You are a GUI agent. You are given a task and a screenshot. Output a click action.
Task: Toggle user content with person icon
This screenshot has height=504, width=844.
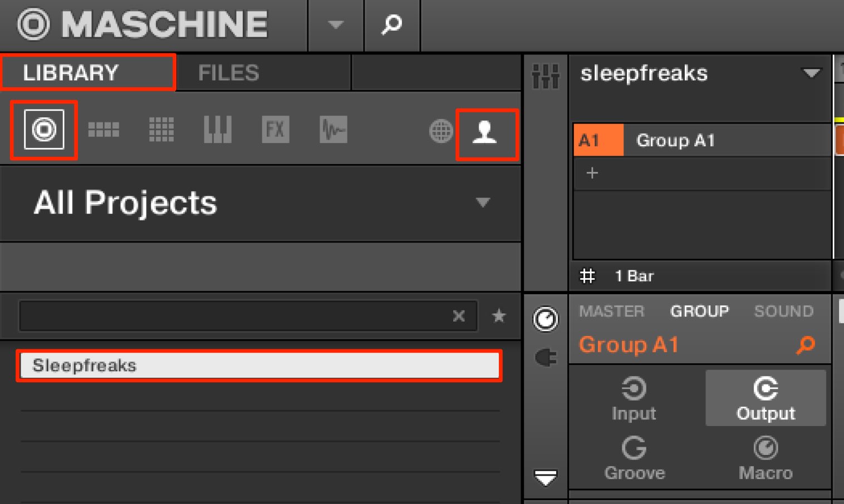pyautogui.click(x=485, y=134)
